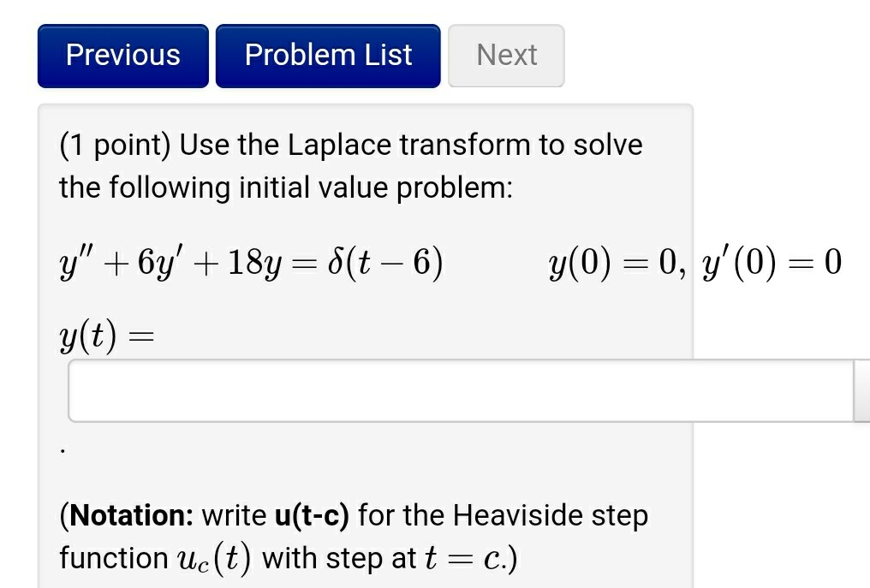Click the Previous button on the navigation bar
This screenshot has height=588, width=870.
click(x=122, y=55)
